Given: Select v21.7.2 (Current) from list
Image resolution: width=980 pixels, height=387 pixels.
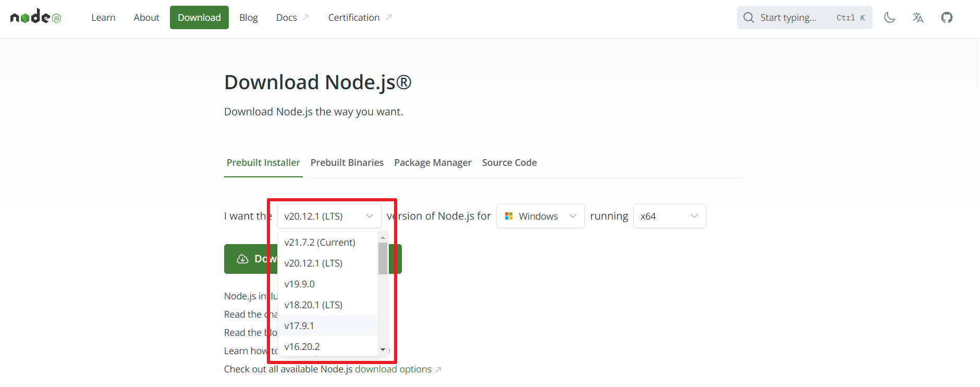Looking at the screenshot, I should [328, 243].
